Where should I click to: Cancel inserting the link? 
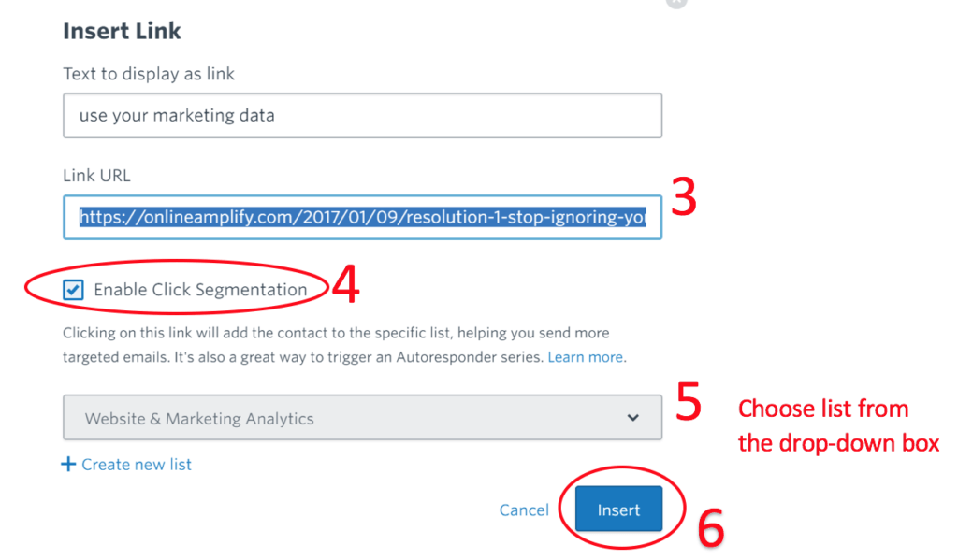[524, 510]
